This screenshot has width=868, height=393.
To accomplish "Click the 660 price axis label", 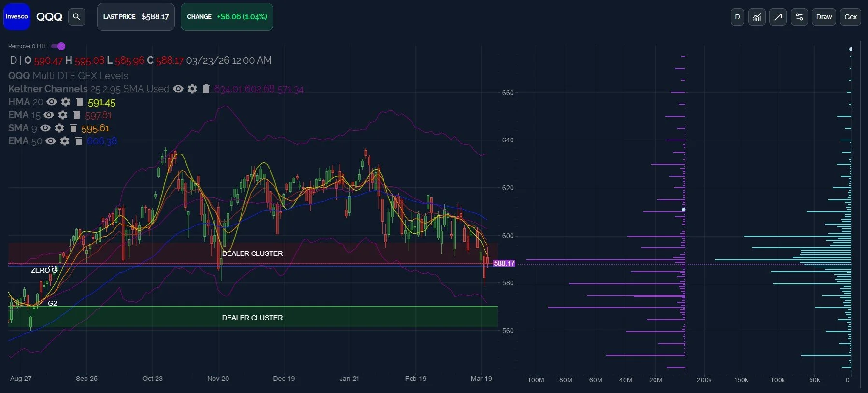I will point(508,93).
